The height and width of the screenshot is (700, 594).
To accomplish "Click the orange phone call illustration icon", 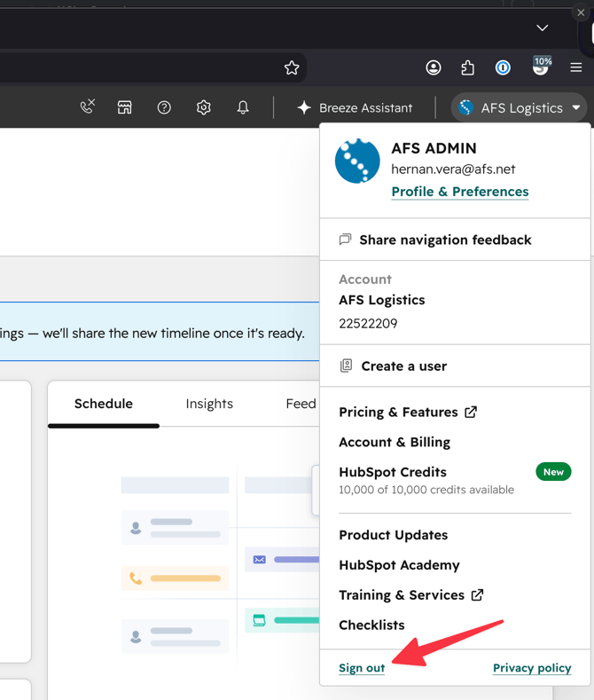I will coord(136,578).
